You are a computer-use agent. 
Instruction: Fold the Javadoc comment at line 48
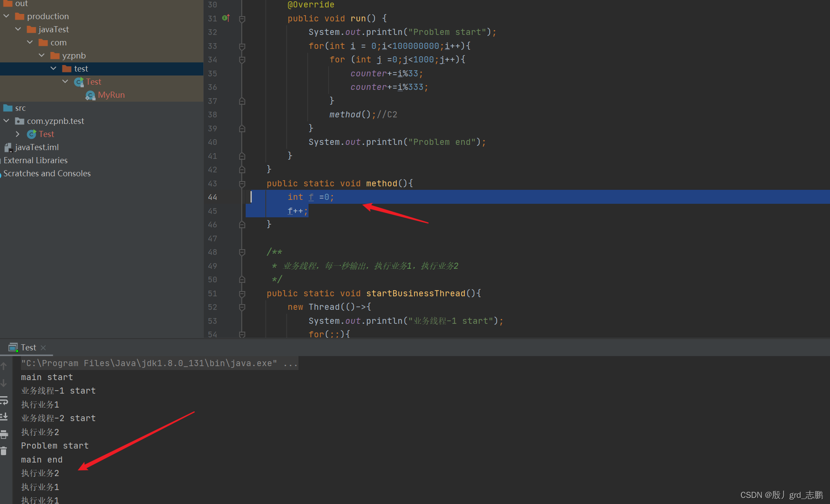[x=242, y=252]
